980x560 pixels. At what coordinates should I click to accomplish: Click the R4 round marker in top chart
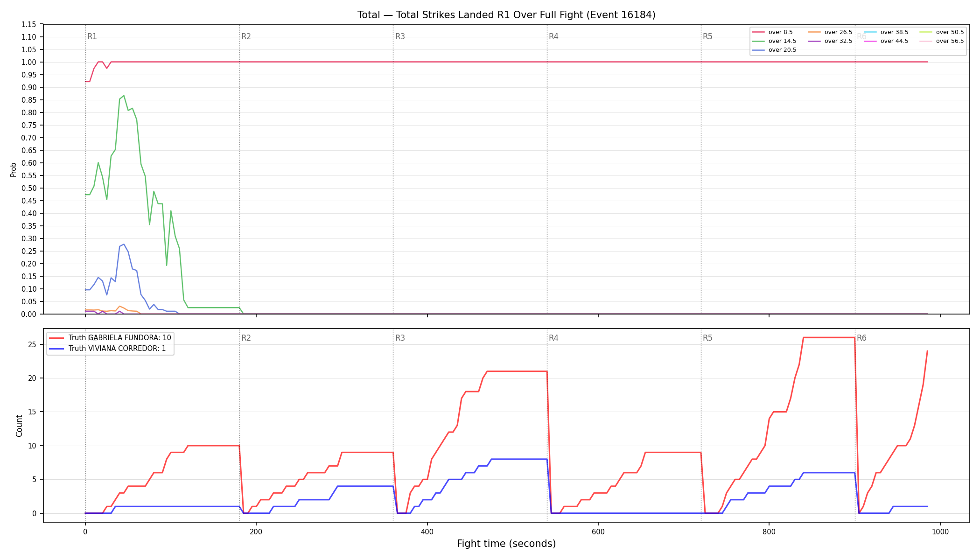tap(553, 36)
